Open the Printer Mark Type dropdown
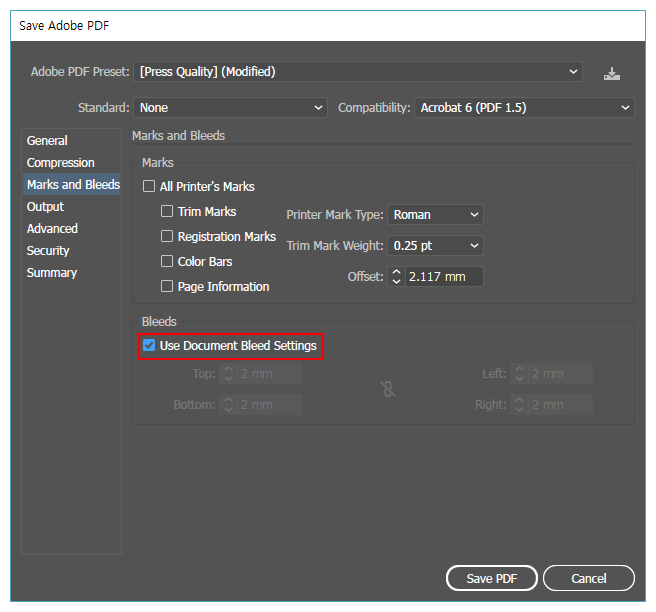 pos(436,215)
